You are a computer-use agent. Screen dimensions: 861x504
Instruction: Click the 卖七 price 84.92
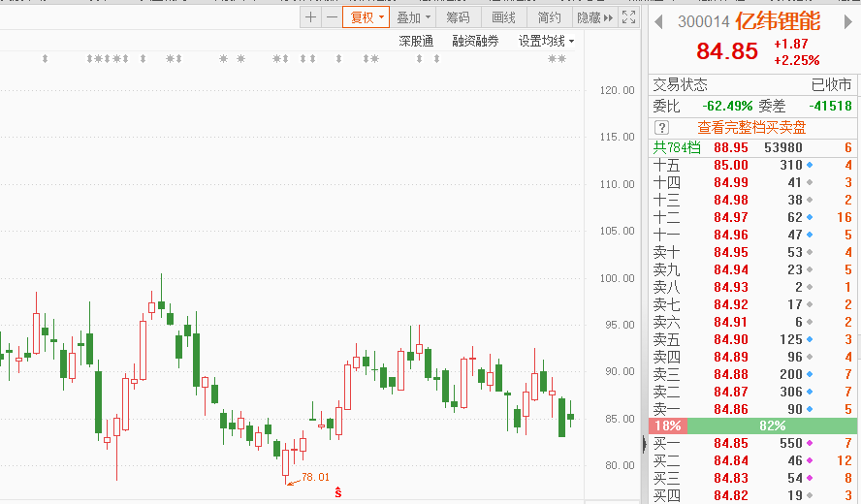(731, 304)
